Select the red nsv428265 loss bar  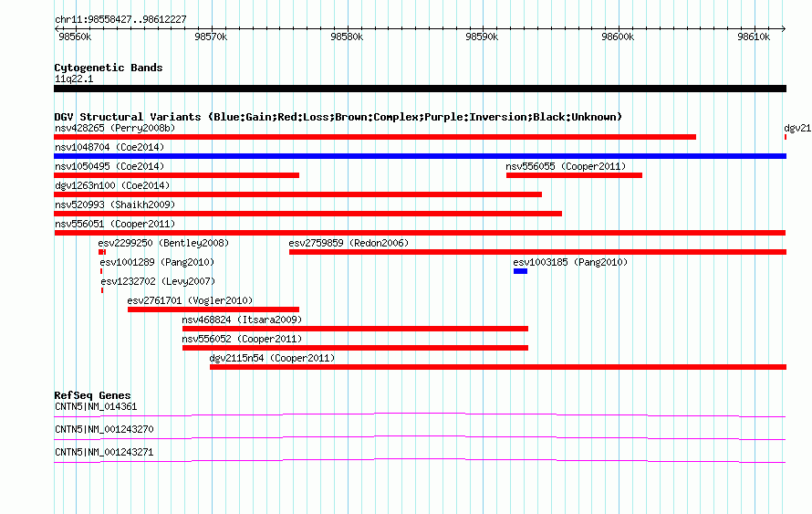pos(375,137)
